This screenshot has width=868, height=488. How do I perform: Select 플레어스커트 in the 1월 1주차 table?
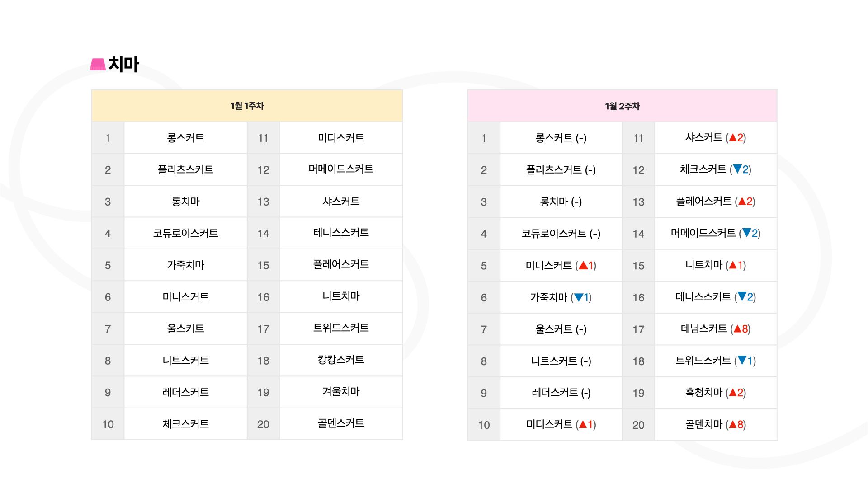click(x=341, y=264)
